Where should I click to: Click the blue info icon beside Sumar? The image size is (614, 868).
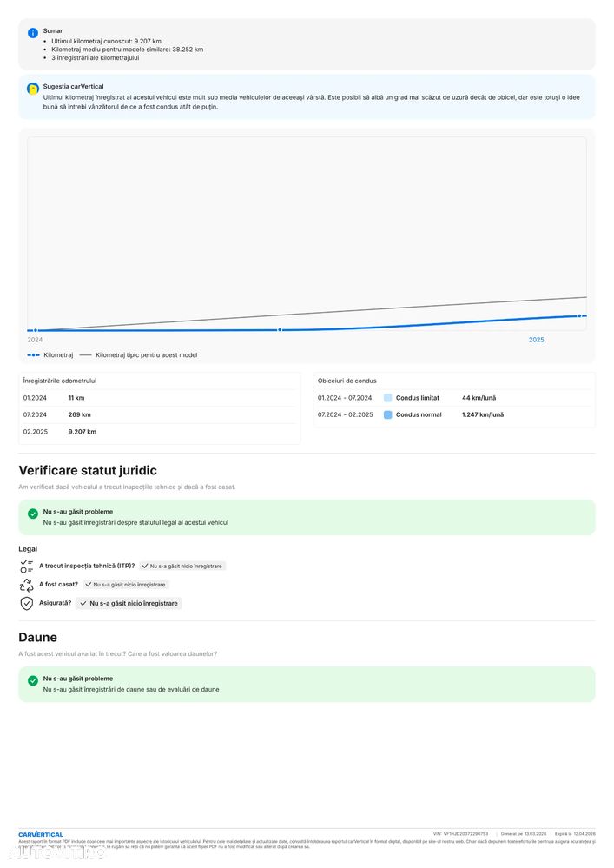pyautogui.click(x=33, y=32)
